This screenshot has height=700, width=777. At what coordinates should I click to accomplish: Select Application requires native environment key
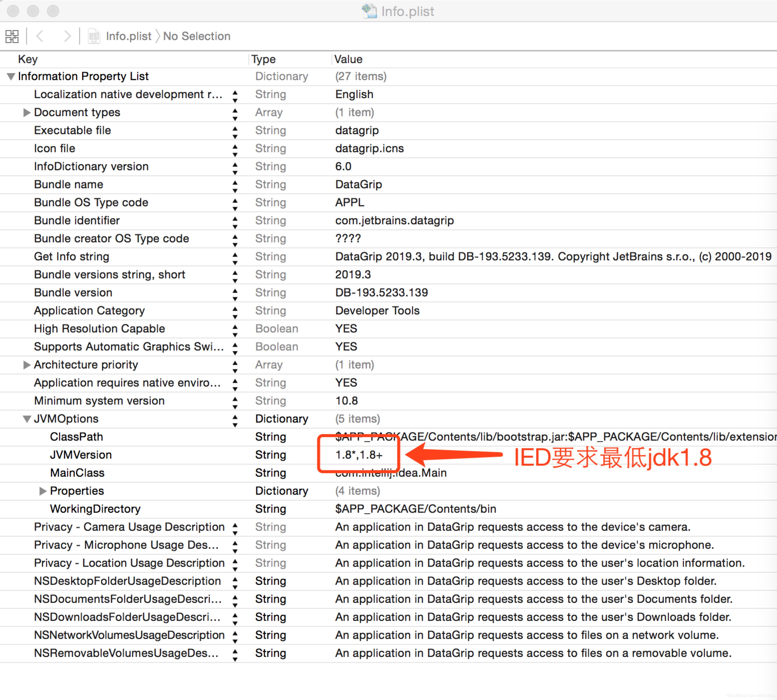127,383
